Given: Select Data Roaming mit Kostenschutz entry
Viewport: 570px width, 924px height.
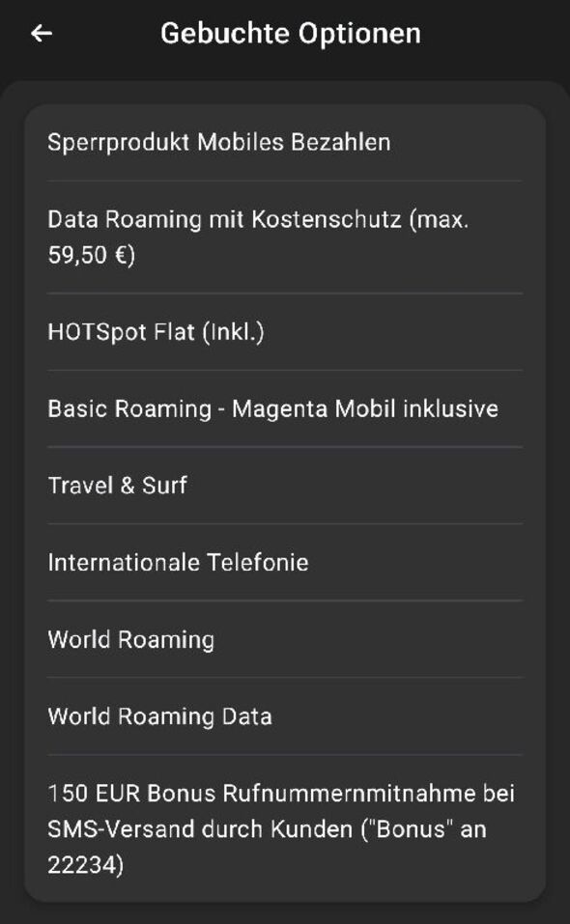Looking at the screenshot, I should 285,237.
